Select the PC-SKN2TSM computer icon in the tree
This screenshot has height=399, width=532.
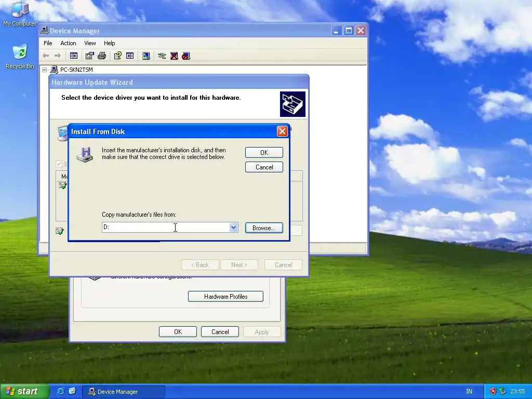[x=54, y=70]
